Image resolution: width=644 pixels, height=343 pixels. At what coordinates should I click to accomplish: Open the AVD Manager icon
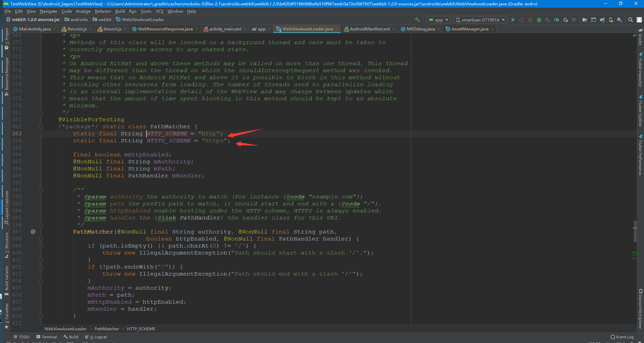(x=611, y=20)
